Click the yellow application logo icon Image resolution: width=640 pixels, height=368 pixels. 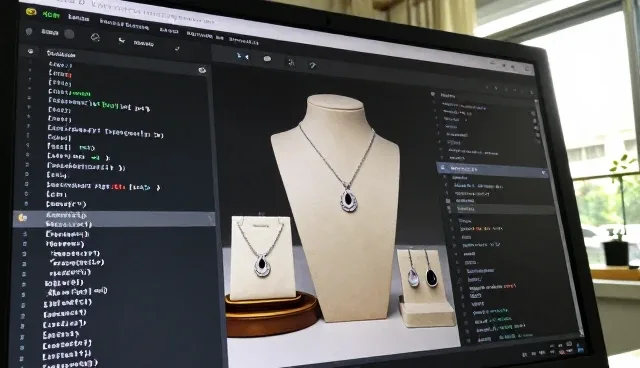pos(31,12)
